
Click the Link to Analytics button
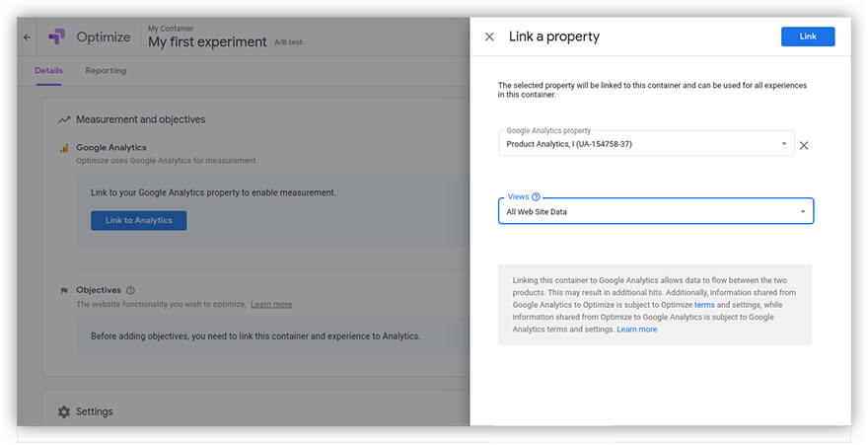[x=138, y=220]
